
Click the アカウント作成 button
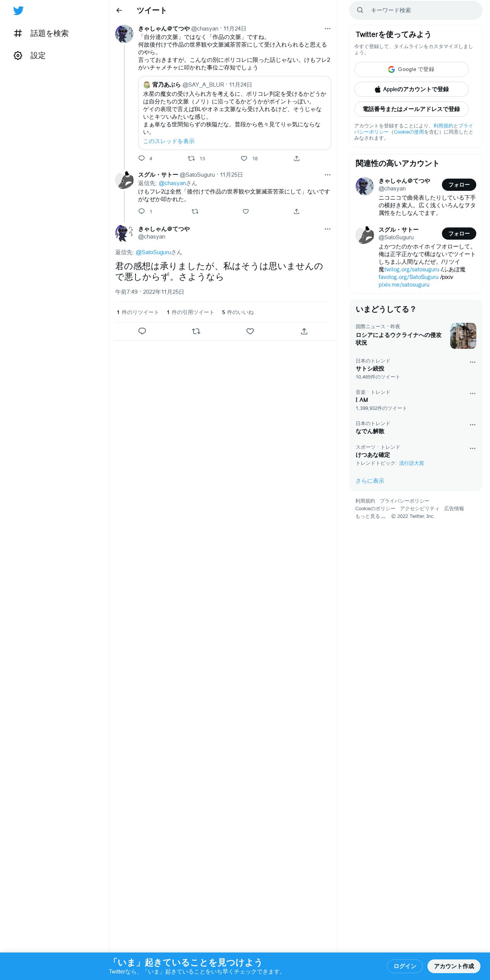tap(454, 966)
